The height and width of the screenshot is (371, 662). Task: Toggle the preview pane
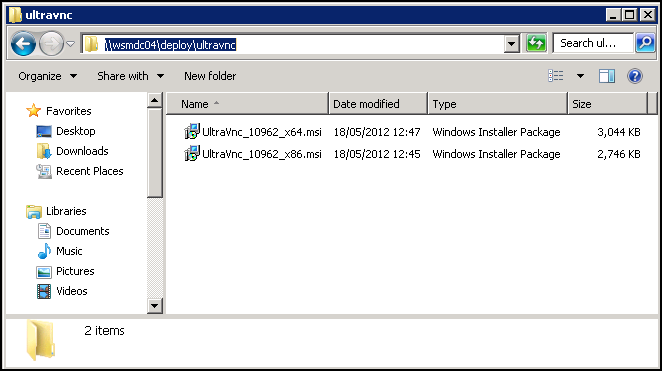tap(607, 76)
